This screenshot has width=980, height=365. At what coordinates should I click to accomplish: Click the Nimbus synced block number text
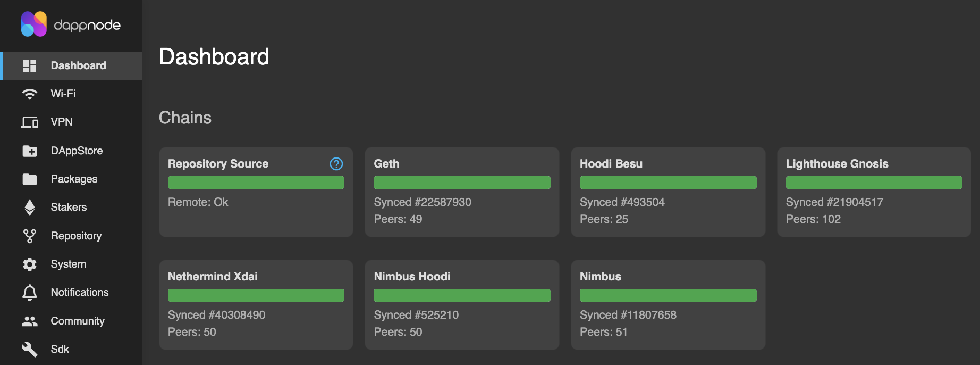coord(628,315)
